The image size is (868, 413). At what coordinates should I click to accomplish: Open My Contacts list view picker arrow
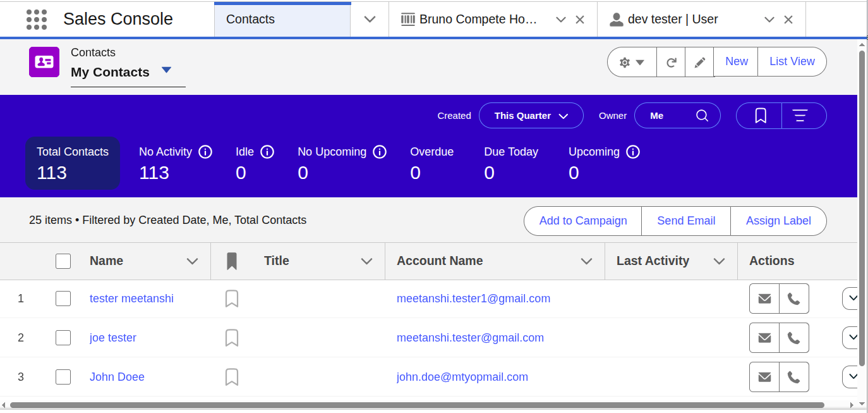[x=166, y=70]
